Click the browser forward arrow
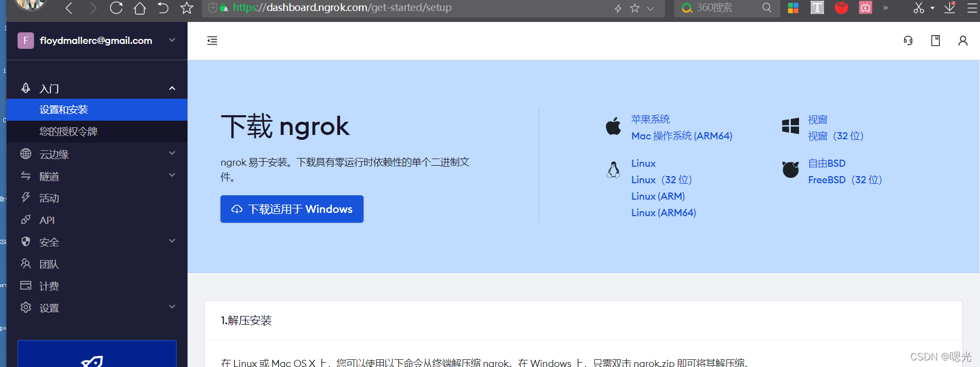980x367 pixels. [x=93, y=8]
